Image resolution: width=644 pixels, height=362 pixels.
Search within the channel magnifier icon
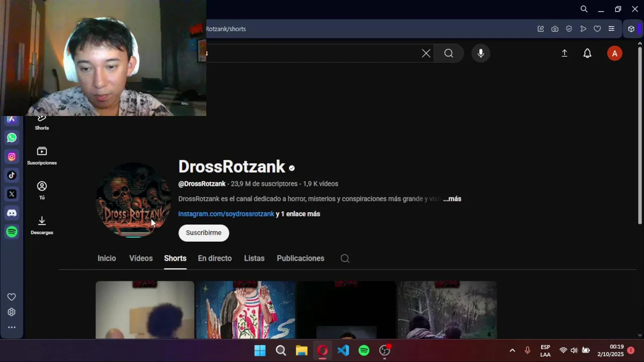(x=345, y=258)
